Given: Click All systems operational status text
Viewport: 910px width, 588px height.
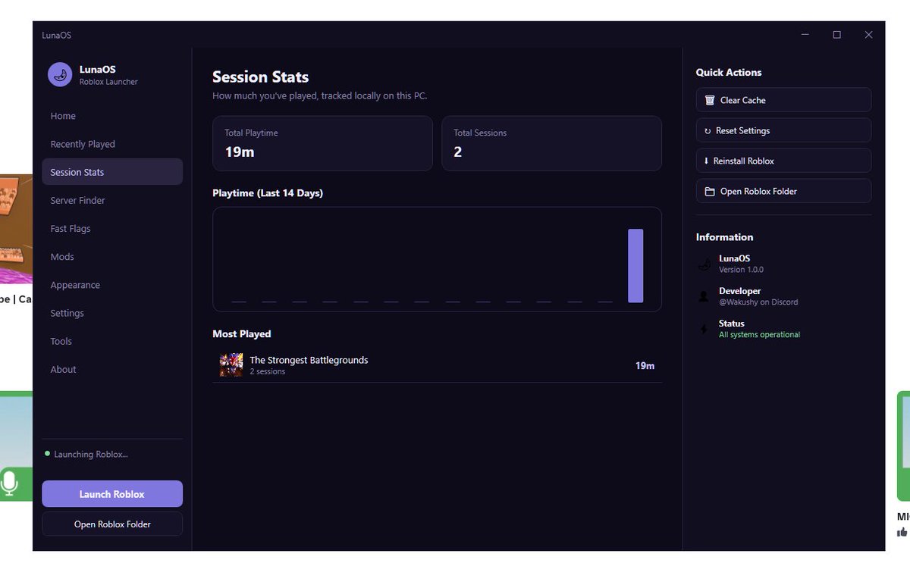Looking at the screenshot, I should click(x=759, y=335).
